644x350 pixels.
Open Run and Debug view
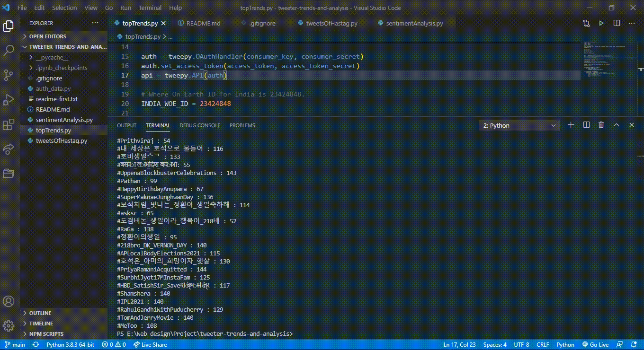[x=9, y=100]
